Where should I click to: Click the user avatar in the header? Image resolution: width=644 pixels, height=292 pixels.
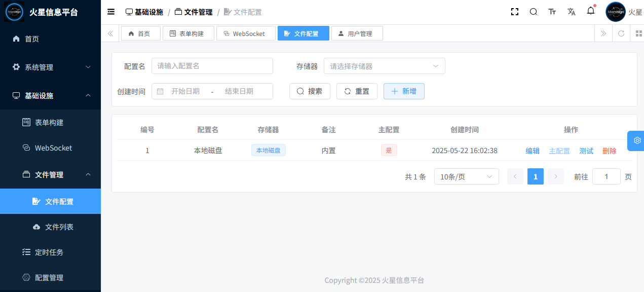(x=616, y=12)
